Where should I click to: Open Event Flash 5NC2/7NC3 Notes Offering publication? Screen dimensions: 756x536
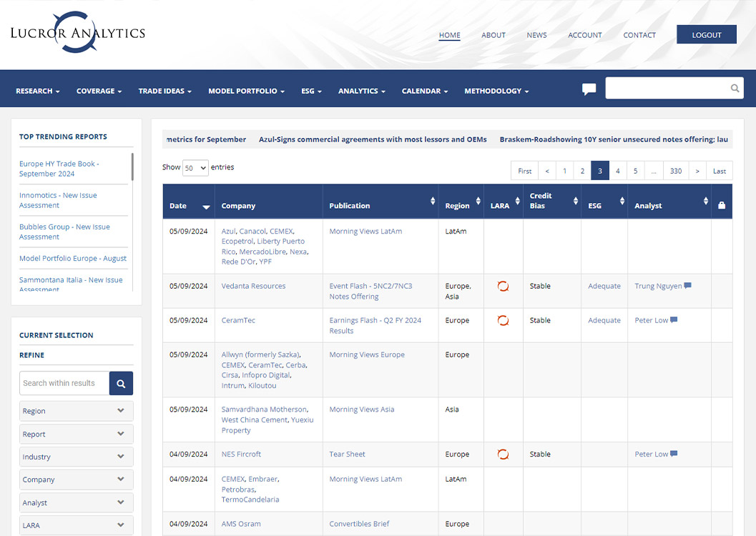(x=370, y=292)
